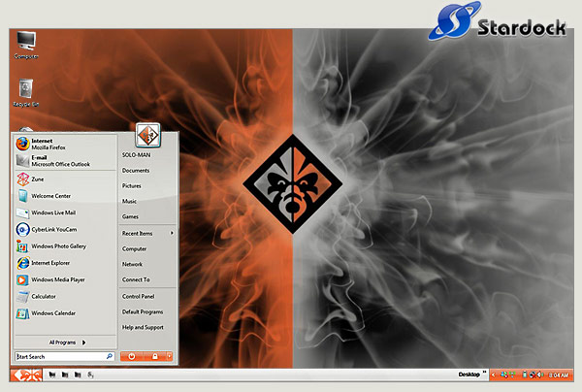Expand the All Programs list
Viewport: 582px width, 392px height.
click(x=68, y=342)
